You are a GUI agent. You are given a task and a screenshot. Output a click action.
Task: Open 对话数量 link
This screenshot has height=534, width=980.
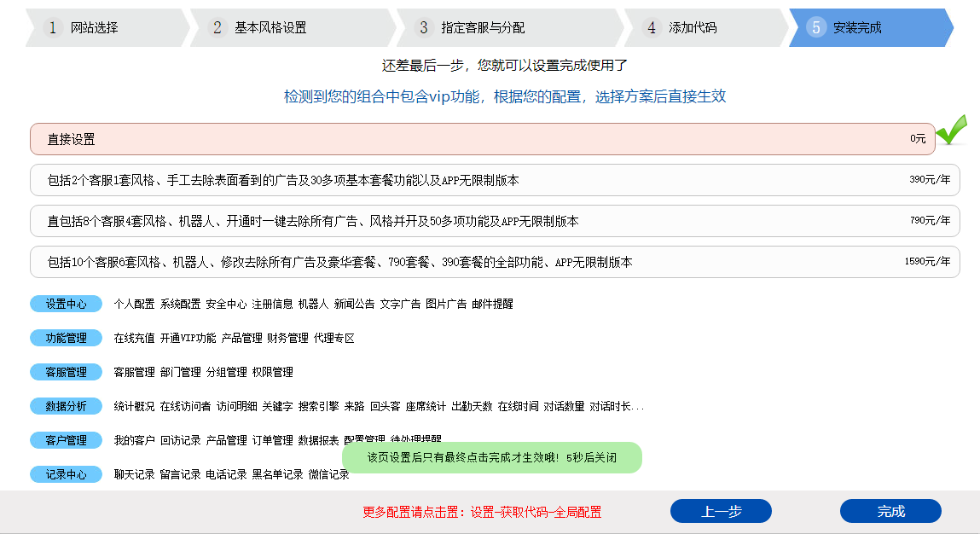pyautogui.click(x=564, y=406)
